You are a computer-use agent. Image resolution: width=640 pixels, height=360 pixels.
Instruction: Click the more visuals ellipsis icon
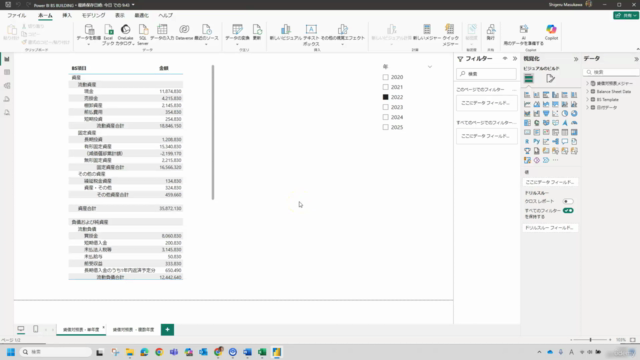pyautogui.click(x=555, y=160)
